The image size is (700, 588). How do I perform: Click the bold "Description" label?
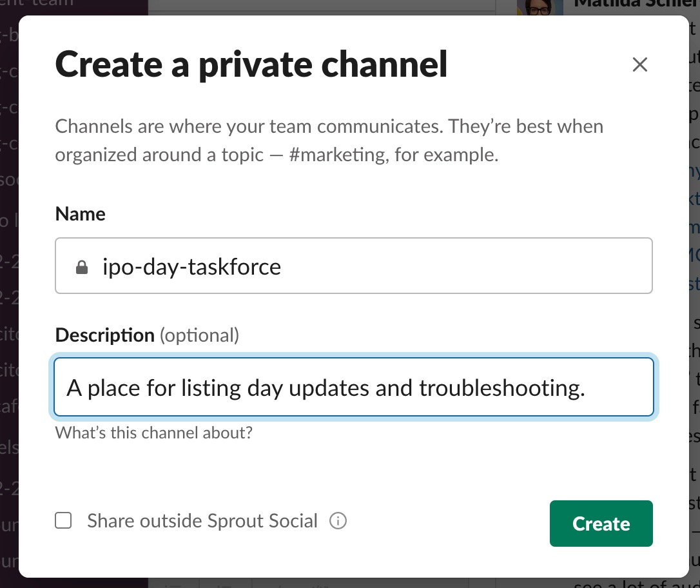click(x=104, y=335)
